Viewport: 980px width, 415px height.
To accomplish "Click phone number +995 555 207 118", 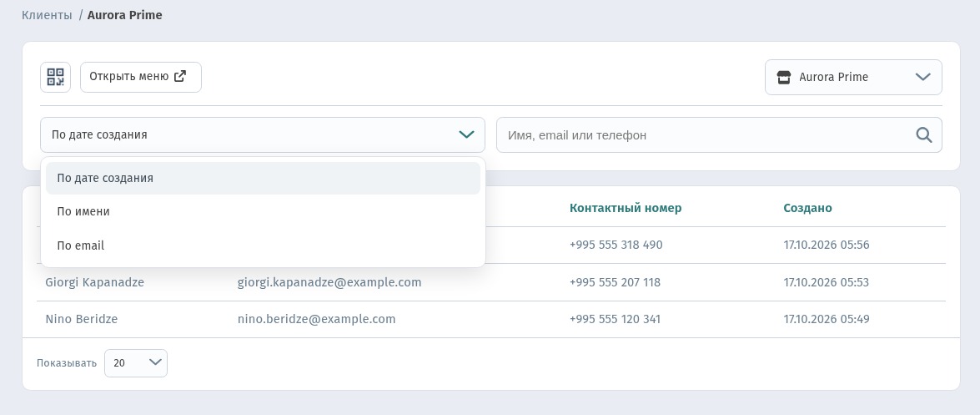I will tap(615, 282).
